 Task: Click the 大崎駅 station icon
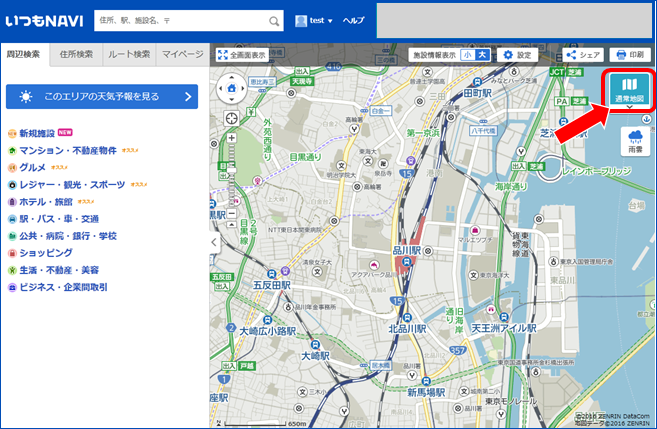pyautogui.click(x=315, y=345)
